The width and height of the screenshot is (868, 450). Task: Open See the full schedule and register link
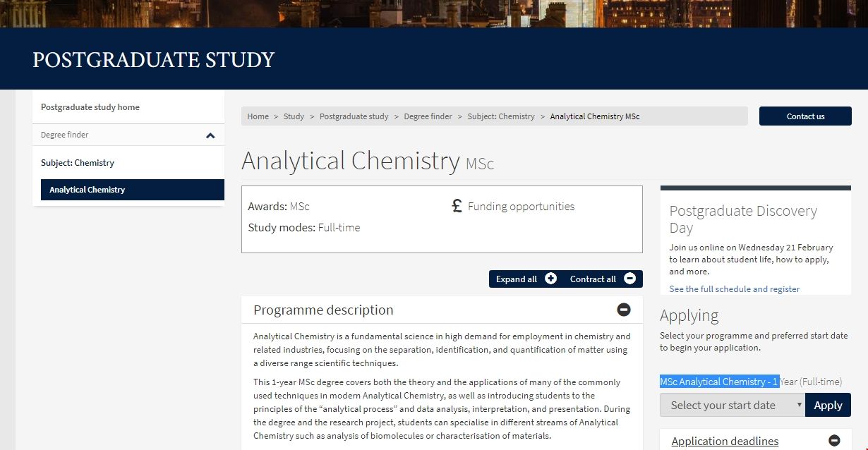735,289
